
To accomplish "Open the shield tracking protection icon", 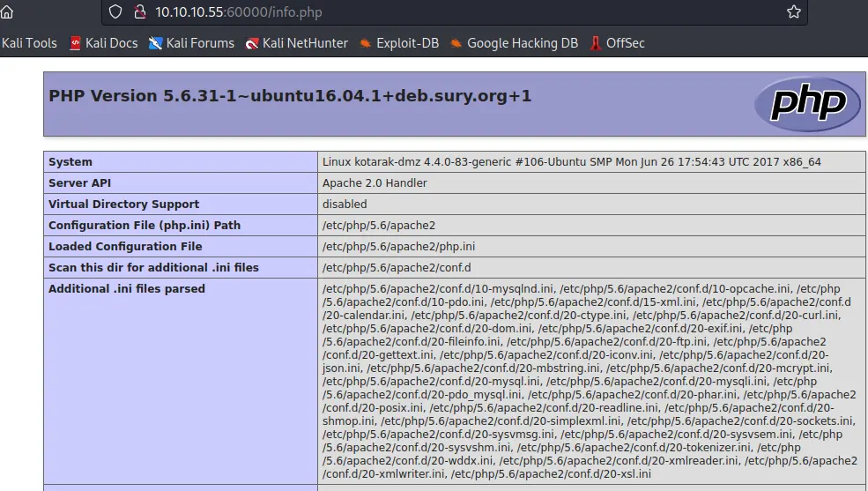I will pyautogui.click(x=115, y=11).
